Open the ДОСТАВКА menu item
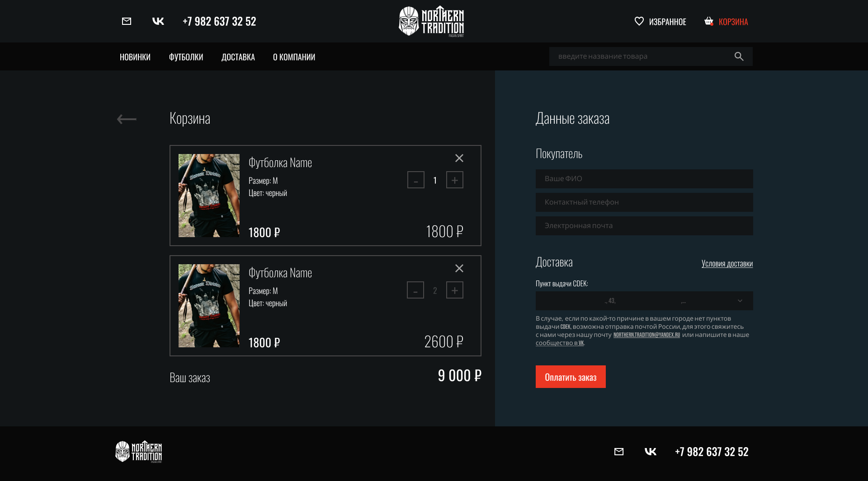Image resolution: width=868 pixels, height=481 pixels. point(238,57)
